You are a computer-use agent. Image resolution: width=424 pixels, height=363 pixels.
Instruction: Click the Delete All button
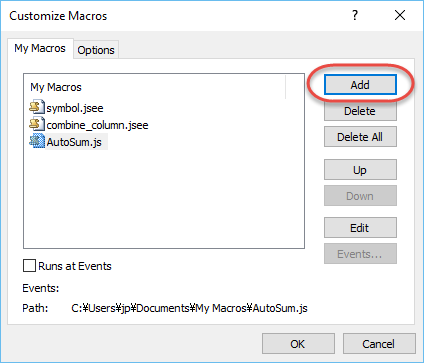click(360, 137)
